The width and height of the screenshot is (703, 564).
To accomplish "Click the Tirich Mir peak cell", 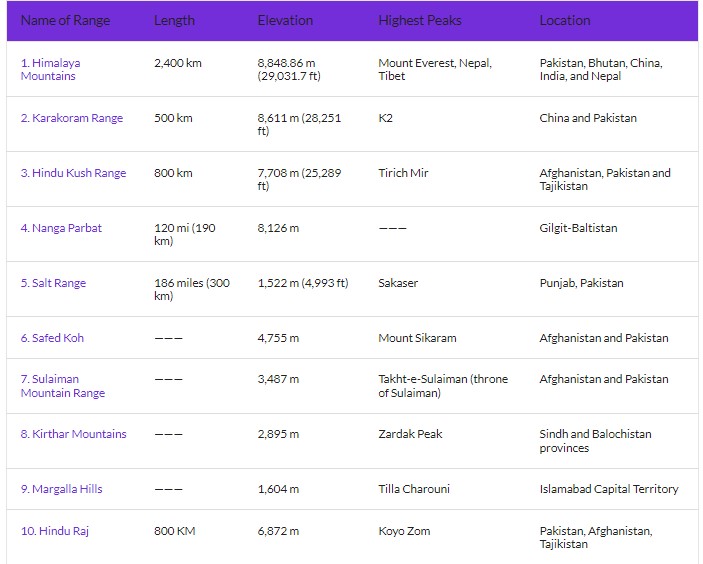I will click(x=404, y=173).
